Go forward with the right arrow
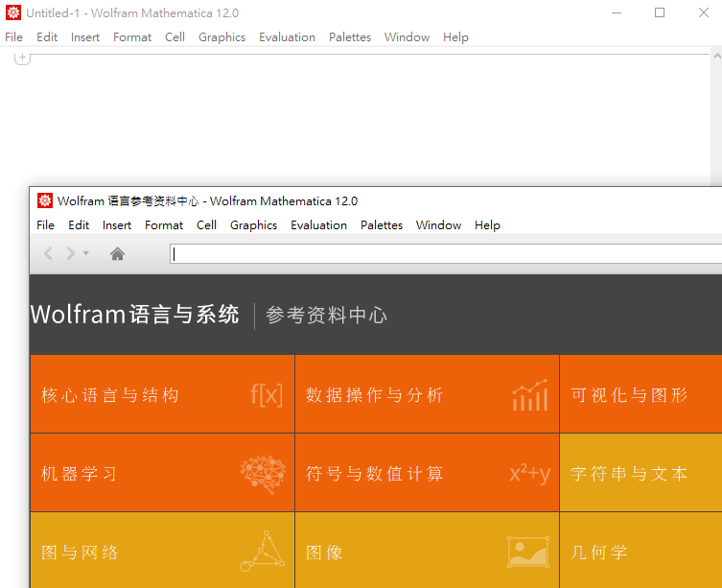Viewport: 722px width, 588px height. point(70,253)
